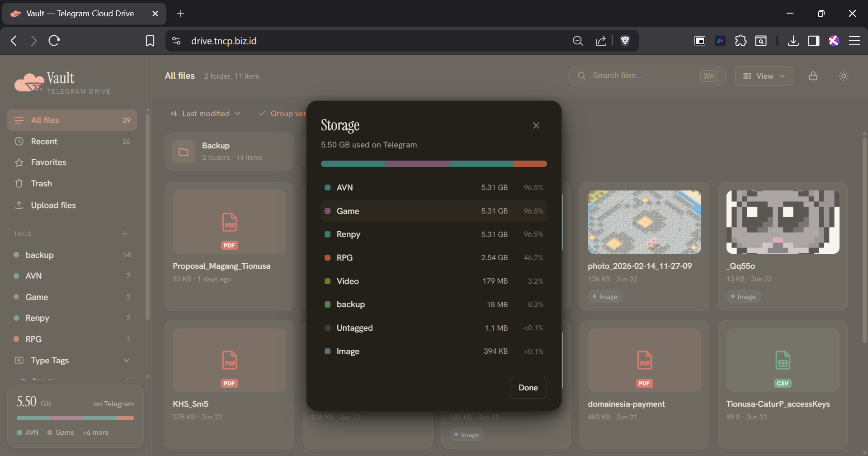The width and height of the screenshot is (868, 456).
Task: Close the Storage dialog with X icon
Action: tap(536, 125)
